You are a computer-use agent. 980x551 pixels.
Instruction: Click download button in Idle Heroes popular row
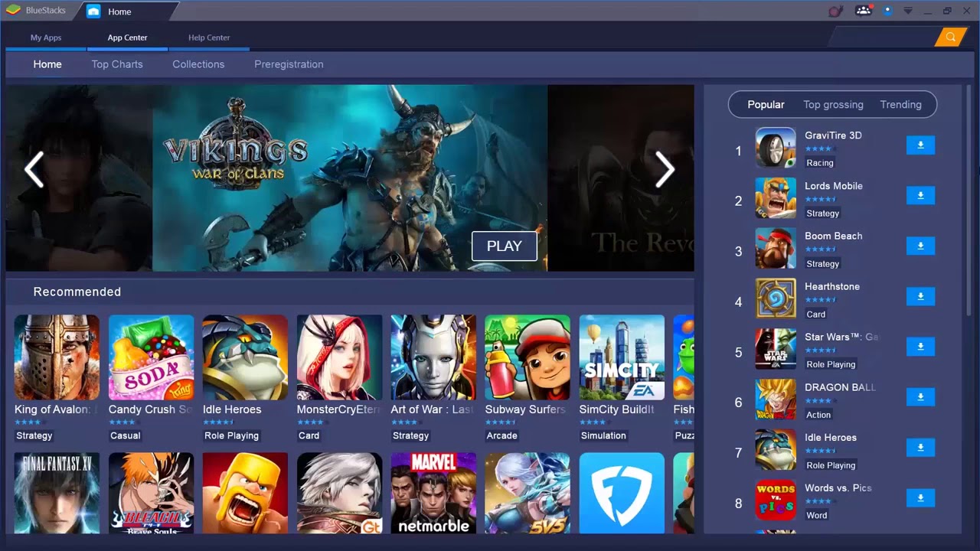point(920,448)
